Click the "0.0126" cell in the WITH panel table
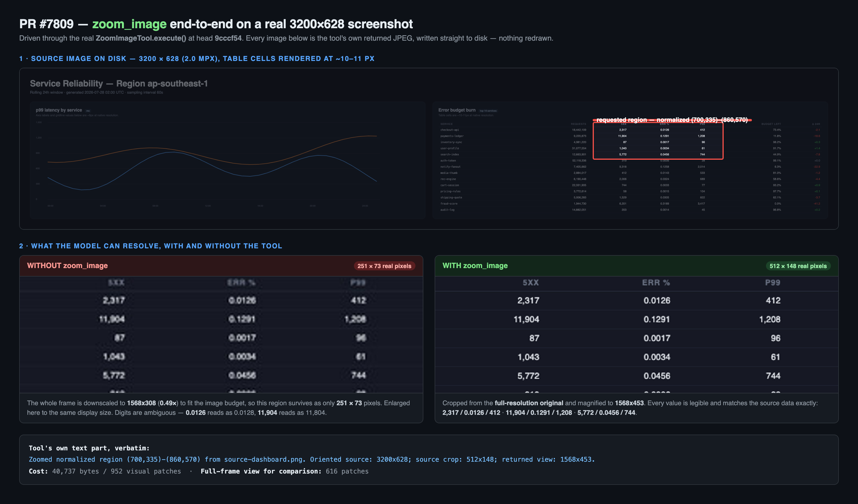The width and height of the screenshot is (858, 504). coord(657,300)
